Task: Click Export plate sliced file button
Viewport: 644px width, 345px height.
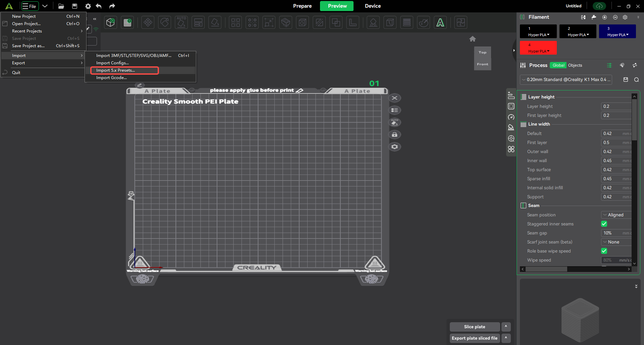Action: point(475,338)
